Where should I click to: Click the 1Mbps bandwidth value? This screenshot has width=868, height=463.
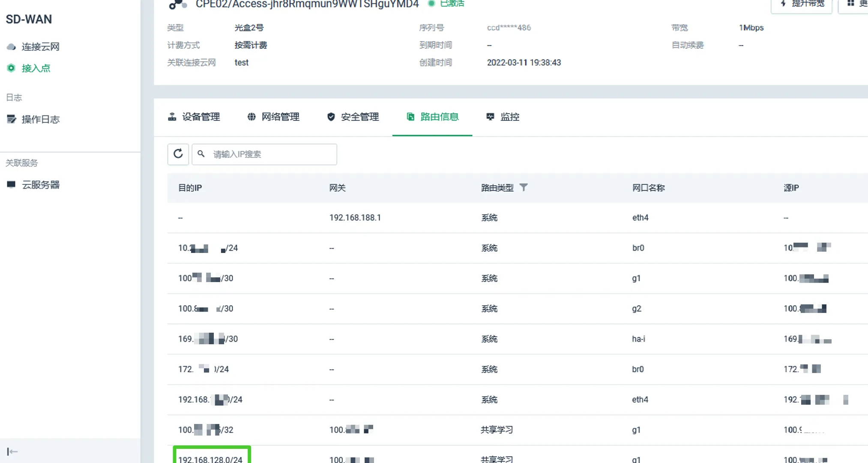751,28
